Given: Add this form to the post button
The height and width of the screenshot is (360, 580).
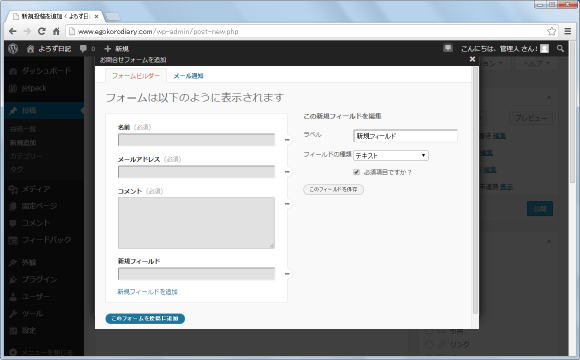Looking at the screenshot, I should [x=145, y=319].
